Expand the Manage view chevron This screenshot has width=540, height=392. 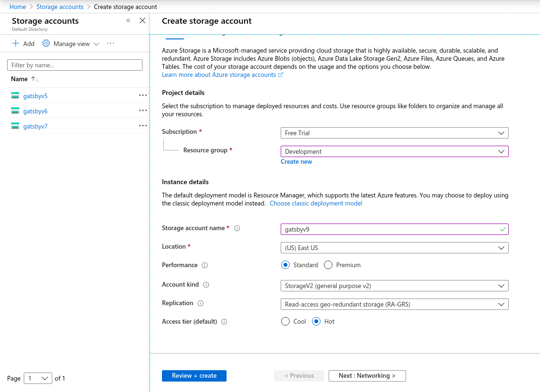pos(96,44)
